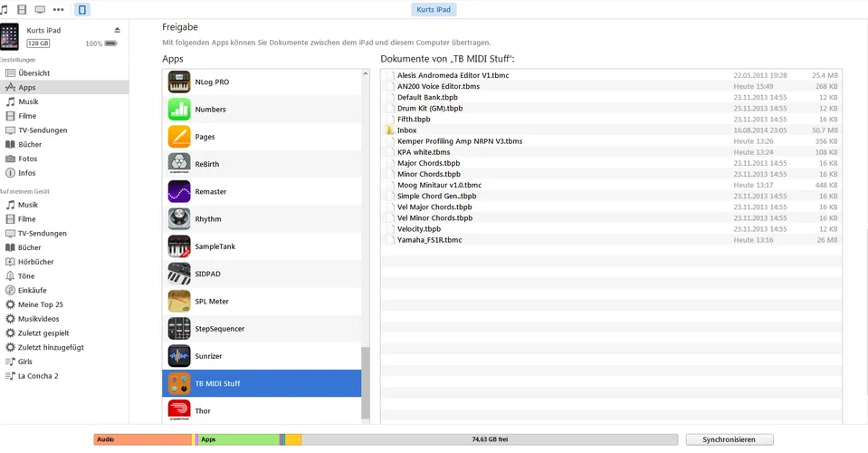The width and height of the screenshot is (868, 453).
Task: Open the Movies library icon in toolbar
Action: (x=22, y=9)
